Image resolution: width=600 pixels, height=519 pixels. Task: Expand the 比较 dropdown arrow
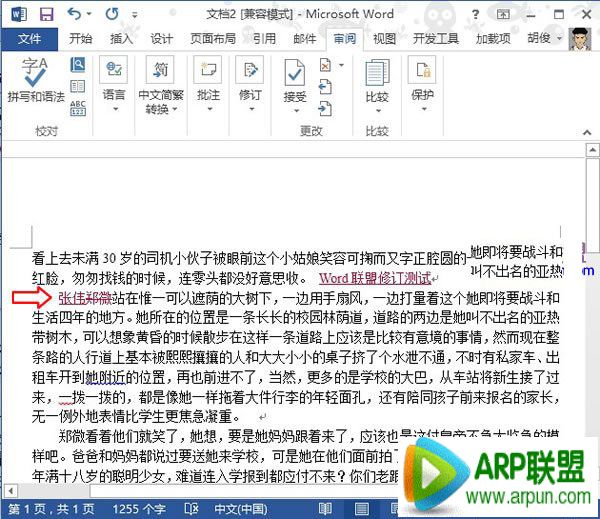pyautogui.click(x=378, y=111)
